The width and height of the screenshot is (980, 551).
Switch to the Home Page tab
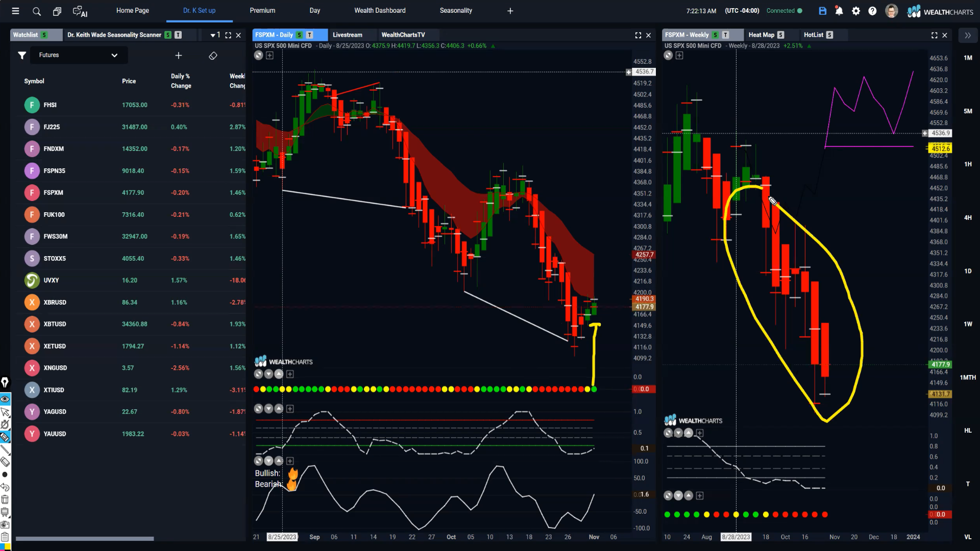pos(133,11)
